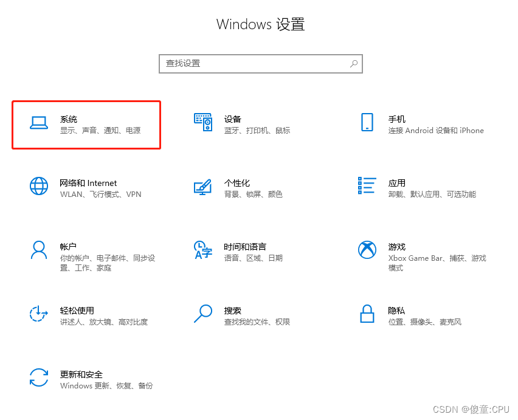Click the text Windows 更新、恢复、备份
Viewport: 518px width, 420px height.
click(x=106, y=386)
